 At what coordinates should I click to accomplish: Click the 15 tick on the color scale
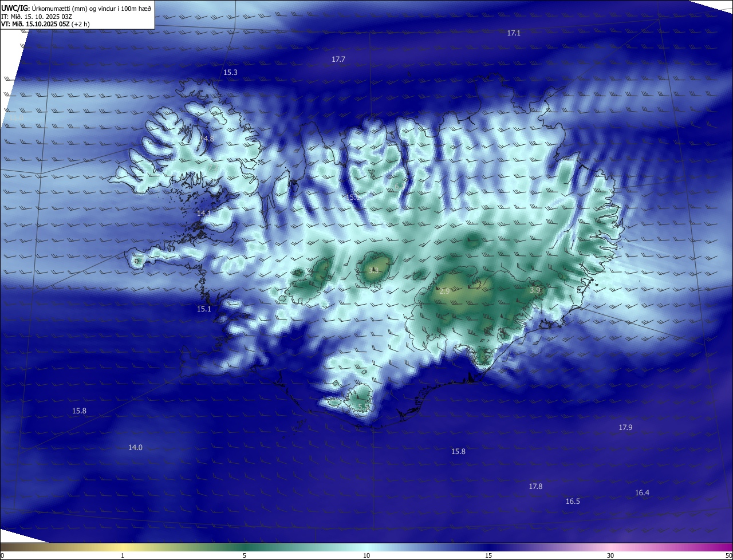point(488,556)
